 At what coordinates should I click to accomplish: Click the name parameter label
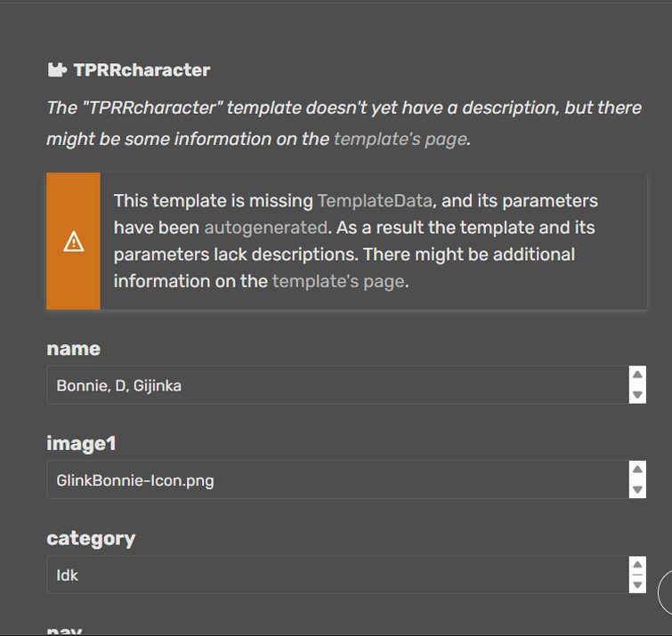[x=73, y=349]
